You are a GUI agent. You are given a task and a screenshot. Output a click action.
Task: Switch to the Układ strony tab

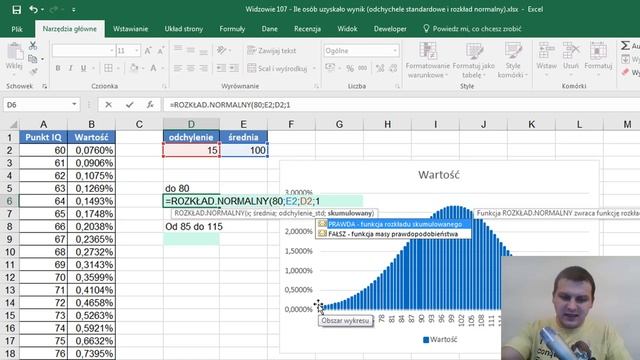184,29
